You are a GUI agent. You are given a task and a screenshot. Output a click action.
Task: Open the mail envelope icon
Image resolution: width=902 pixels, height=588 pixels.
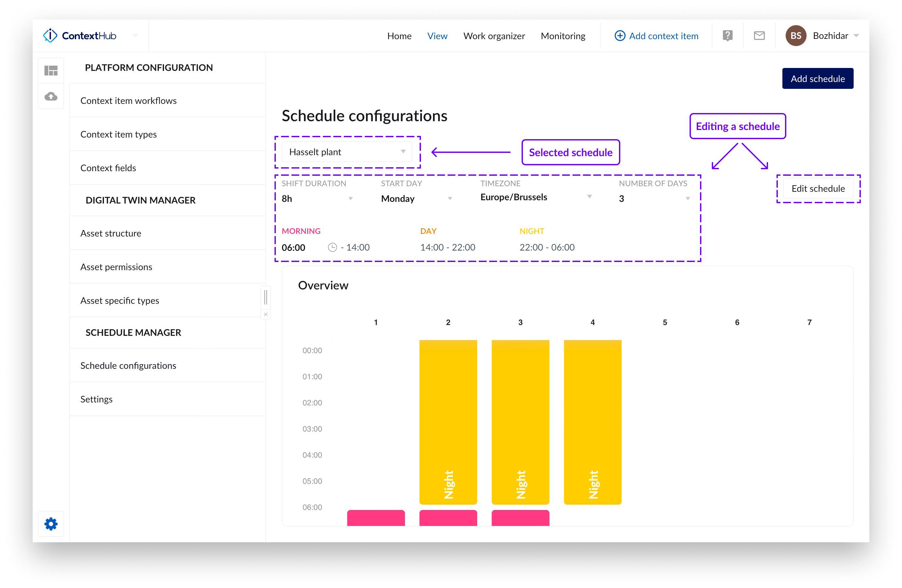(759, 36)
